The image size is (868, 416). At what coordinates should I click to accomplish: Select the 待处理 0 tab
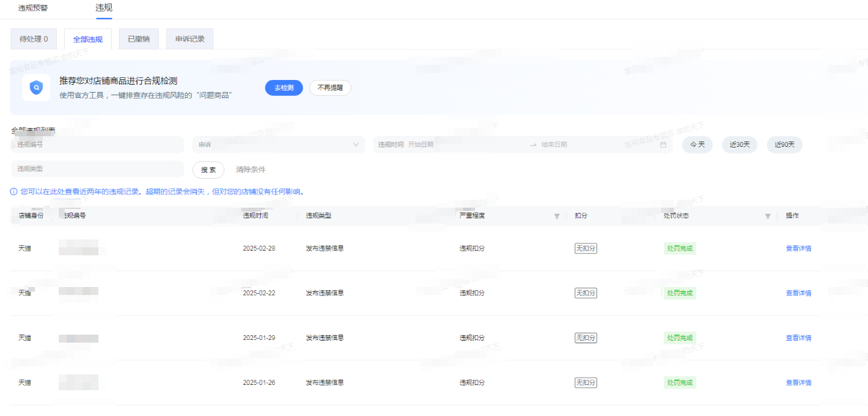(34, 39)
